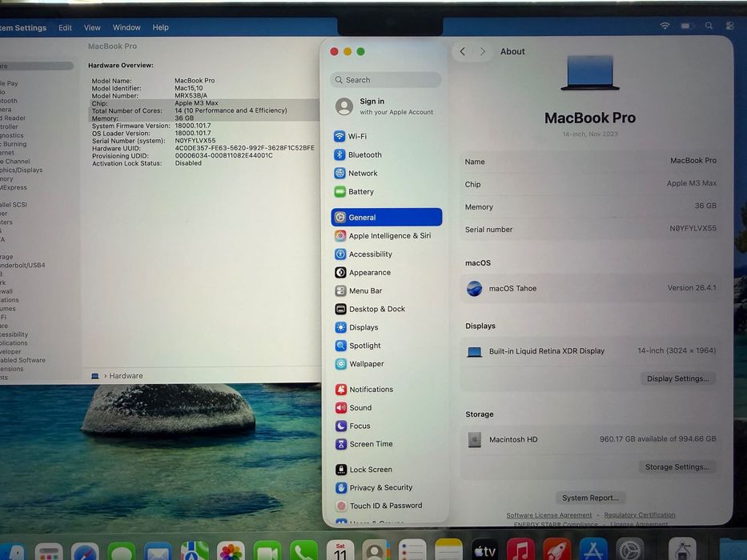Open Calendar from the Dock
Viewport: 747px width, 560px height.
[x=340, y=550]
